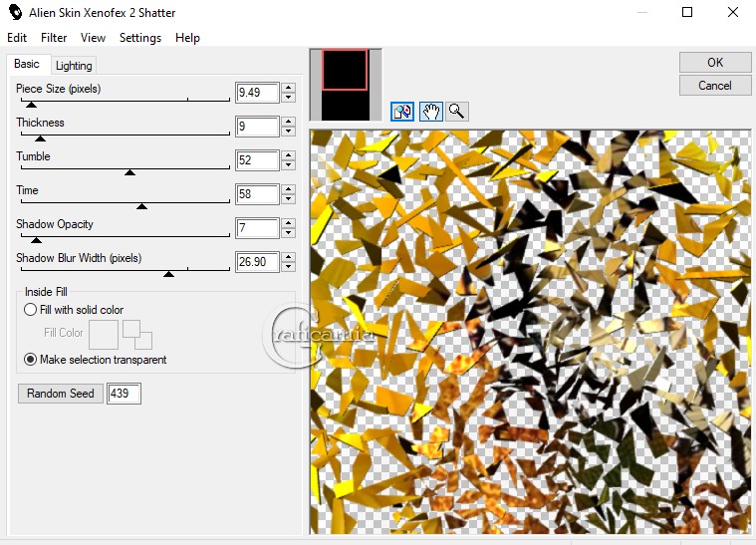Increase Shadow Blur Width with up arrow
756x545 pixels.
(288, 257)
